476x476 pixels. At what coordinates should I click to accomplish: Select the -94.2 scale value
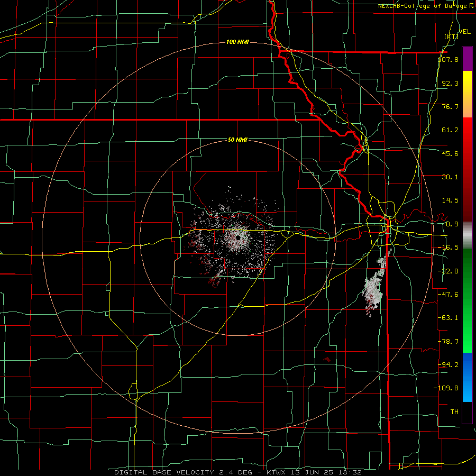pos(448,364)
